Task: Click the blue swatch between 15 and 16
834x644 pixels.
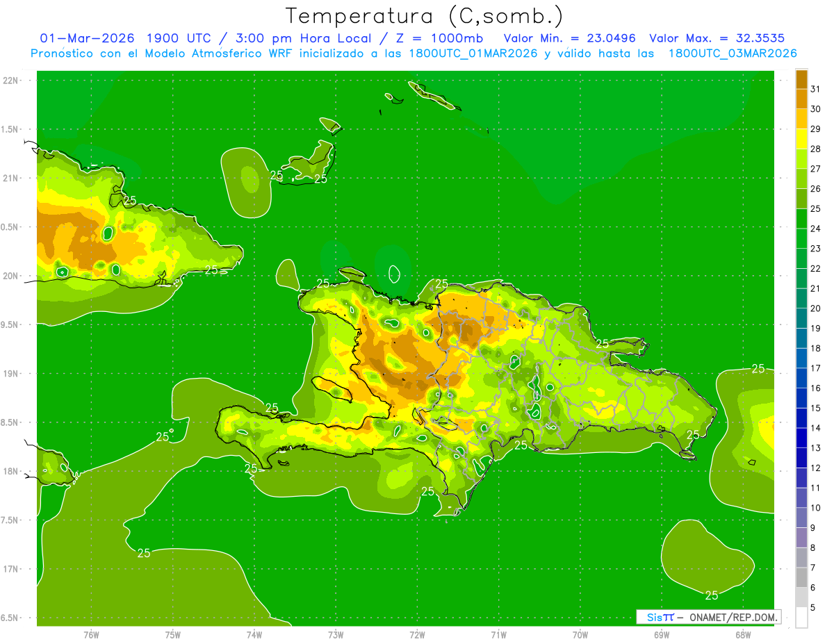Action: [x=801, y=398]
